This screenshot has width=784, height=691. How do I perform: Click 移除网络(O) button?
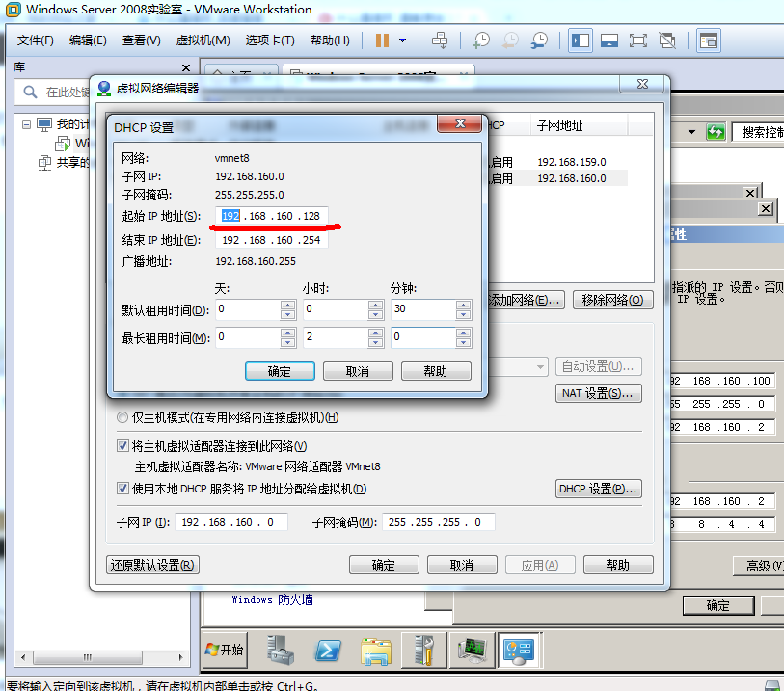pyautogui.click(x=613, y=300)
